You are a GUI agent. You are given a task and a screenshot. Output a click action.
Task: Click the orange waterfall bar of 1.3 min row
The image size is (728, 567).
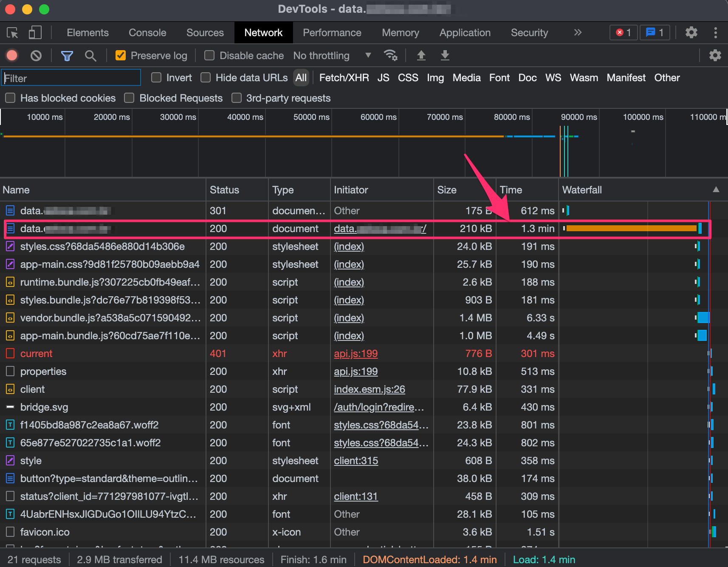point(632,228)
